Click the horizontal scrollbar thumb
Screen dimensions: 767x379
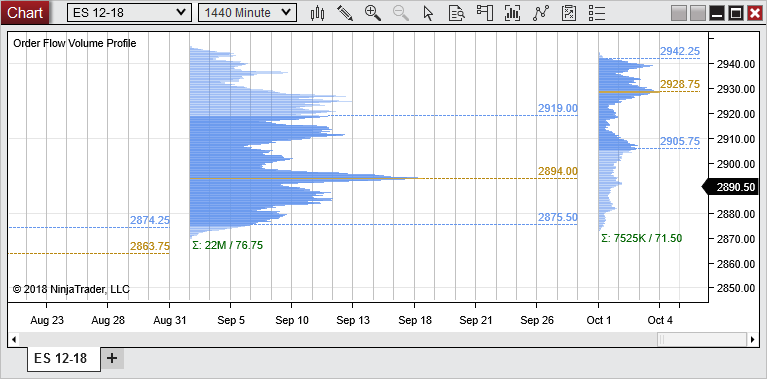coord(701,339)
